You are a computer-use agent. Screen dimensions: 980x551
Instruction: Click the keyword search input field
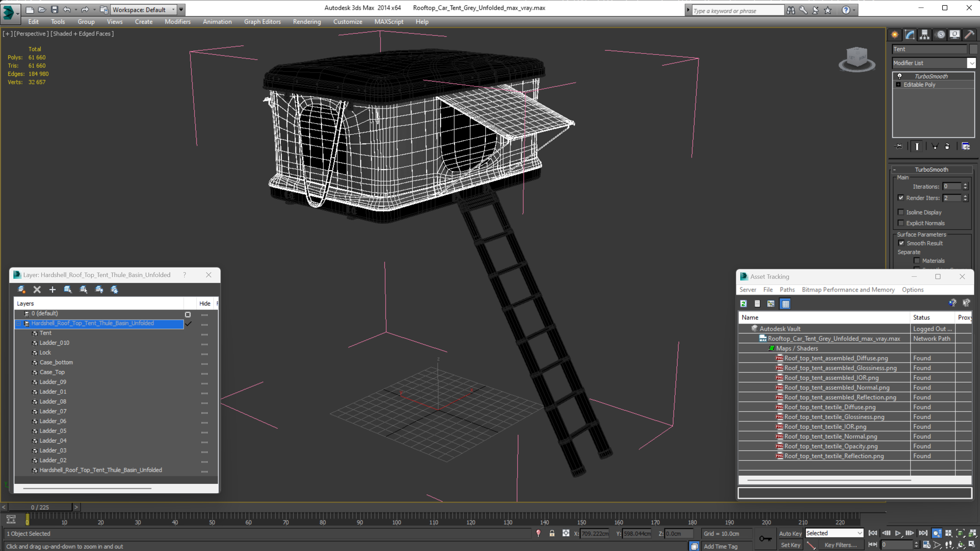(737, 11)
